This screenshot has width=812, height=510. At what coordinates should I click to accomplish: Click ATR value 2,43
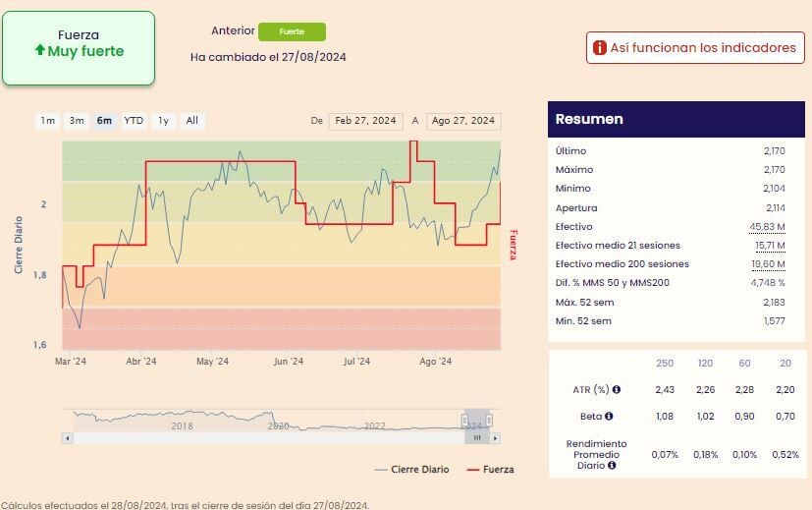click(x=665, y=390)
